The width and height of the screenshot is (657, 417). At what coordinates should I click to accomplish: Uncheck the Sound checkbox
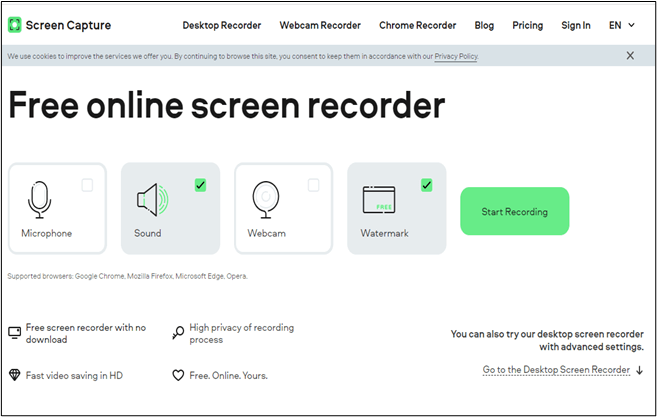[200, 185]
